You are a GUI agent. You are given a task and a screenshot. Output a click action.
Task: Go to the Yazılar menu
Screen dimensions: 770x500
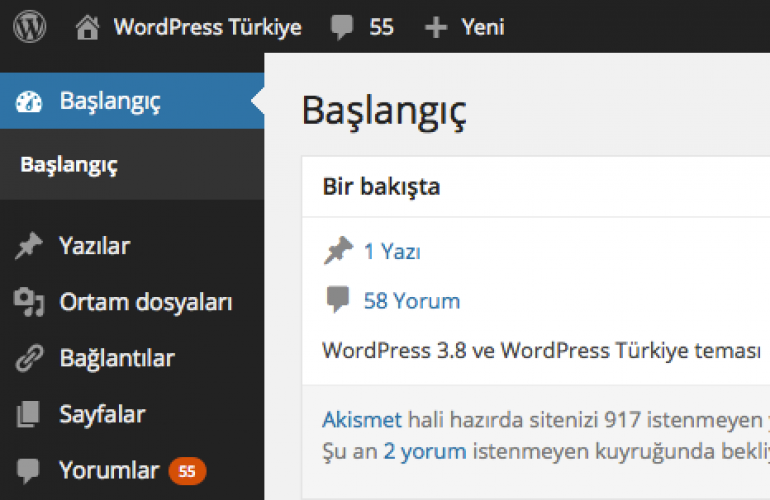(x=94, y=246)
